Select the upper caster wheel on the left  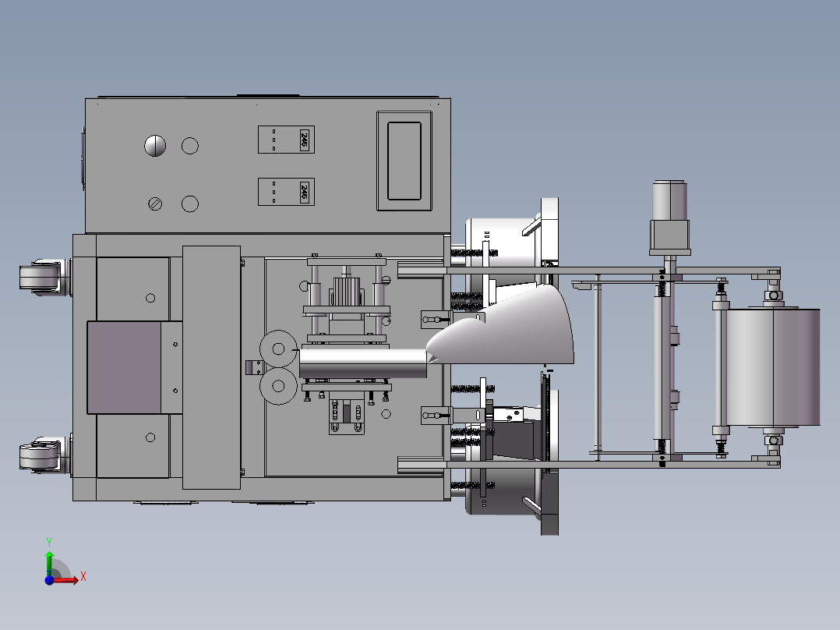[x=40, y=278]
